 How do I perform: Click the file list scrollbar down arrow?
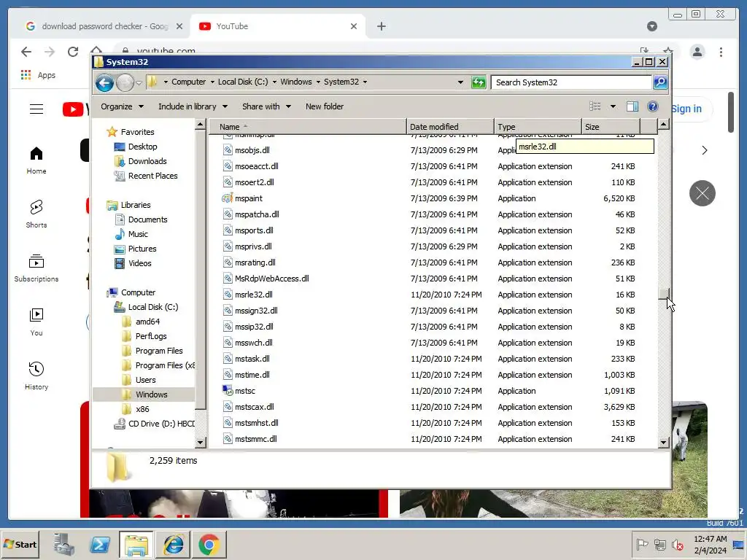click(663, 443)
